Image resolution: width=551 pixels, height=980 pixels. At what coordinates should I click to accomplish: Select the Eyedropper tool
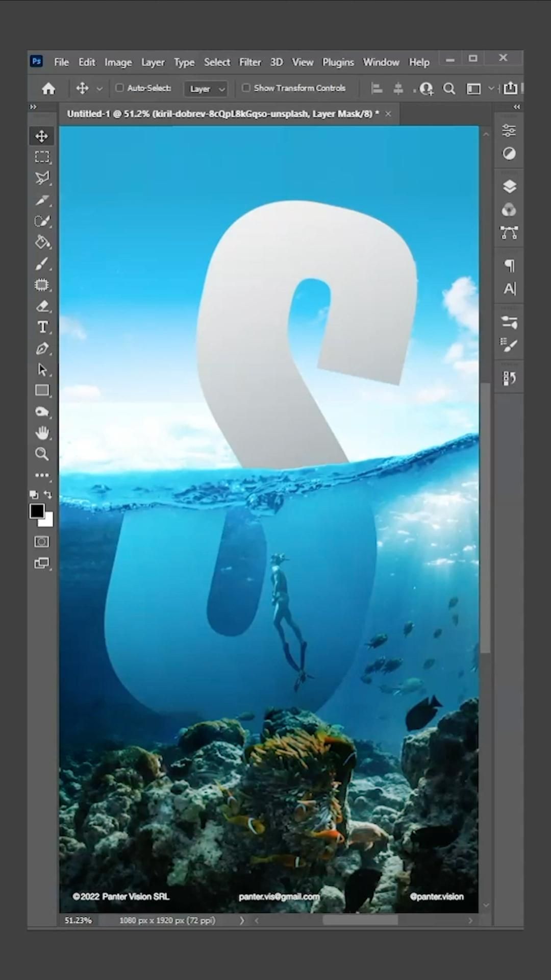pyautogui.click(x=42, y=200)
